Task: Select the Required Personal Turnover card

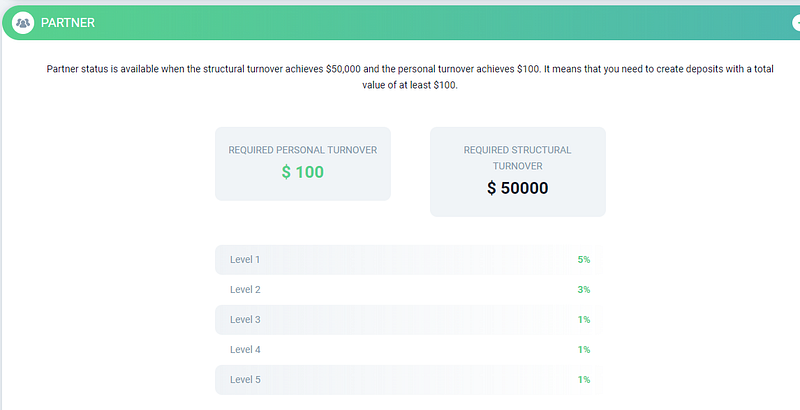Action: (x=302, y=163)
